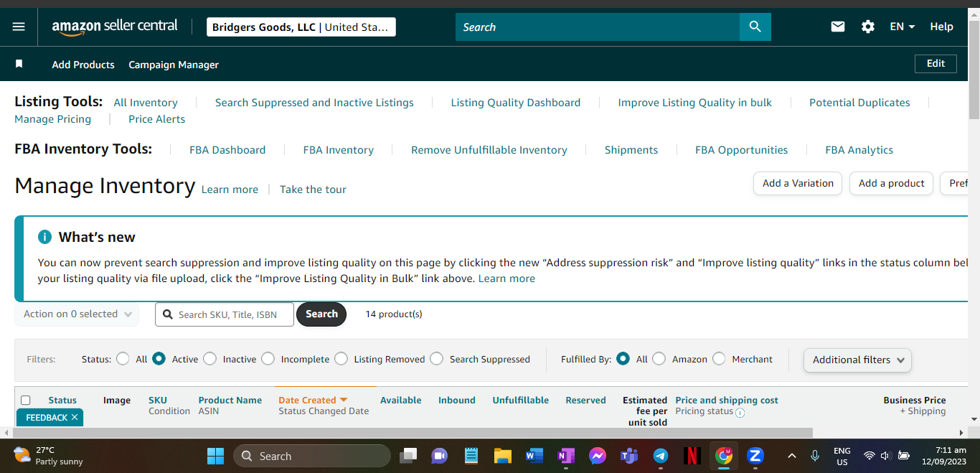Viewport: 980px width, 473px height.
Task: Open OneNote from the taskbar
Action: [566, 456]
